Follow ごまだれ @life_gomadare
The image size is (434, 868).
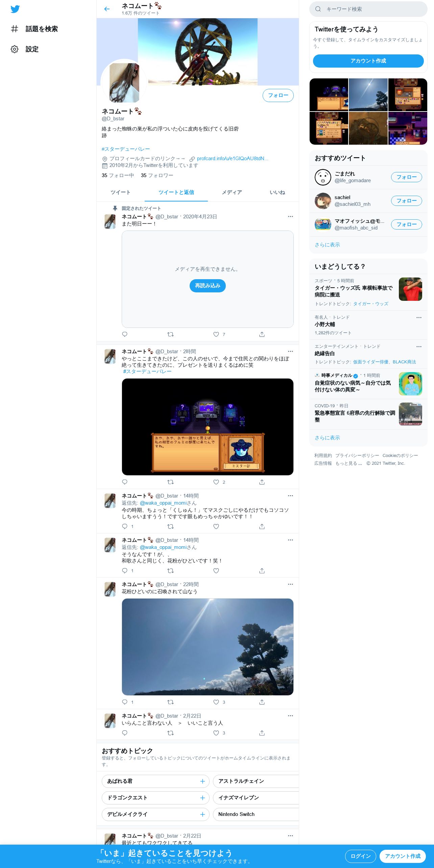(x=407, y=177)
